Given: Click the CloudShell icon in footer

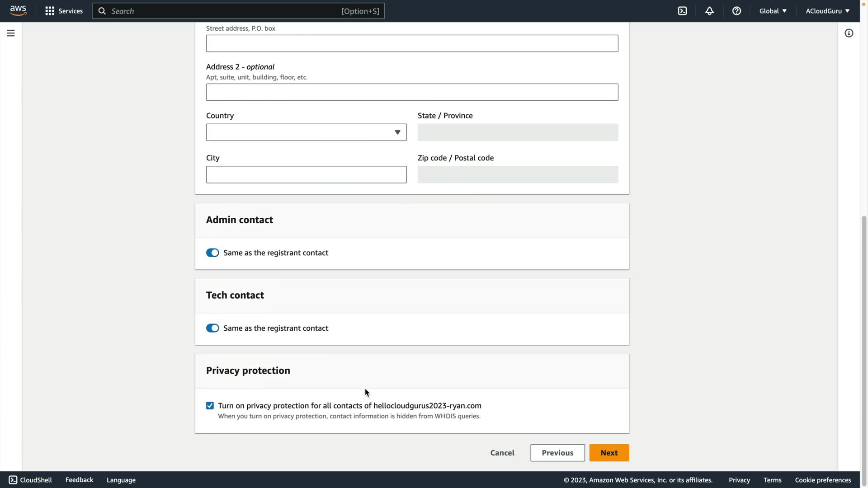Looking at the screenshot, I should pyautogui.click(x=13, y=480).
